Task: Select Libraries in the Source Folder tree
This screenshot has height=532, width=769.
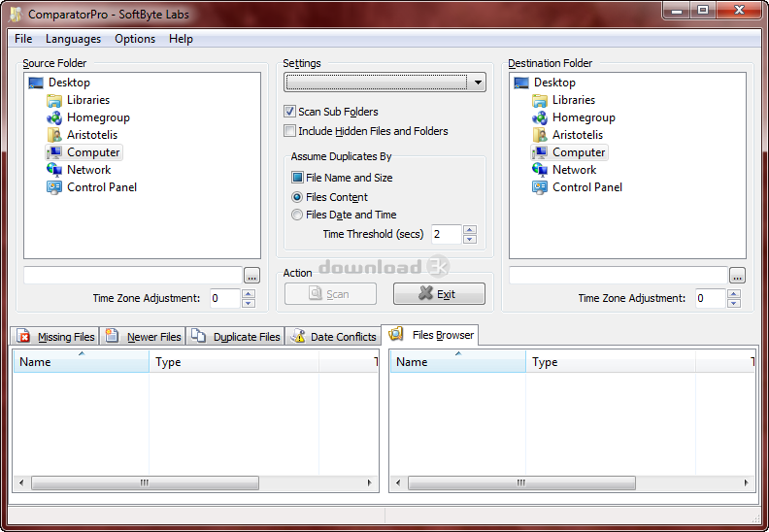Action: (x=88, y=100)
